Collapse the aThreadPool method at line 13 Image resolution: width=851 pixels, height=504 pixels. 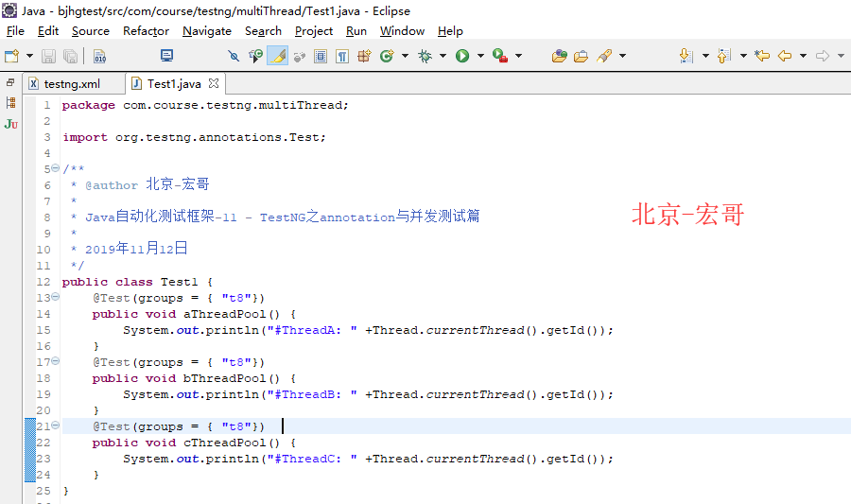coord(56,297)
